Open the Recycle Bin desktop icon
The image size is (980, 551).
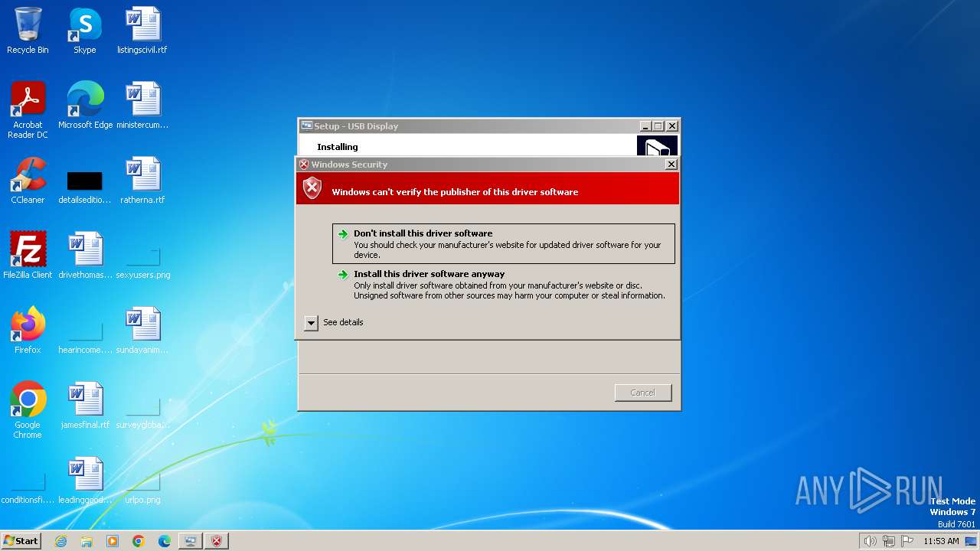coord(28,31)
